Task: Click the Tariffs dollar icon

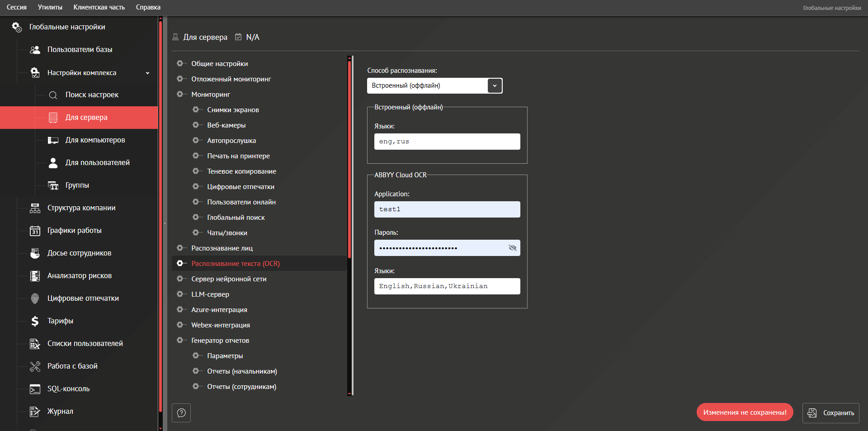Action: pos(35,321)
